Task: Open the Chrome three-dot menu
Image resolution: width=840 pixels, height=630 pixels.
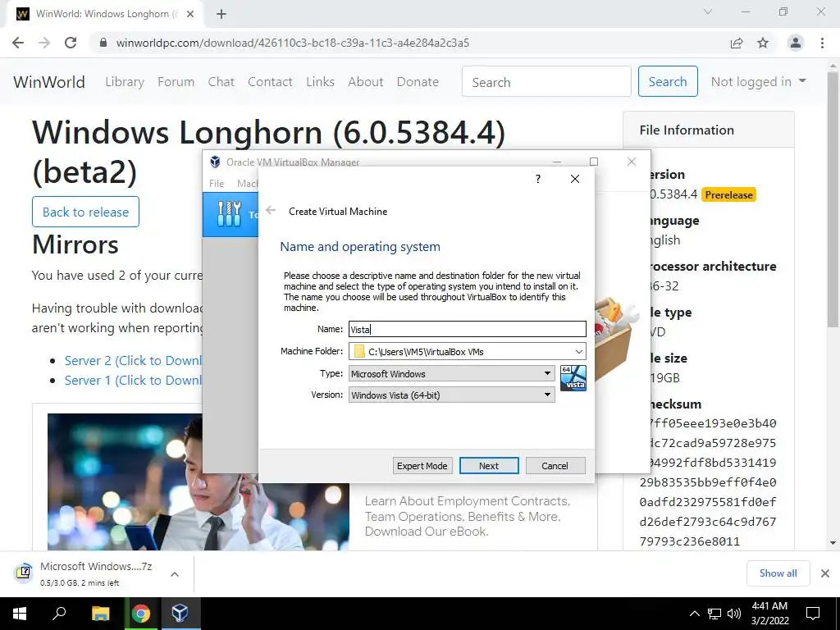Action: [822, 43]
